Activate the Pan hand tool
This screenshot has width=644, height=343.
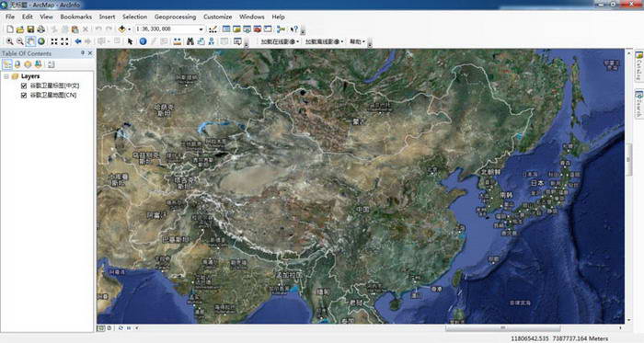tap(30, 41)
